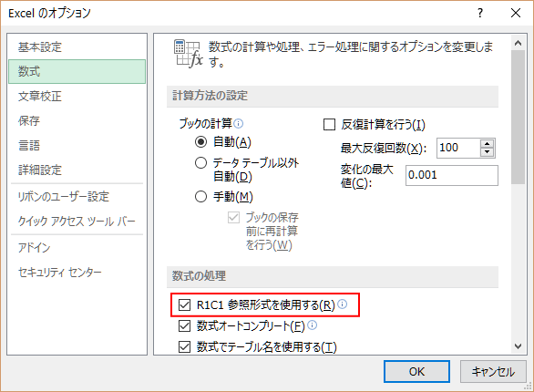Open 言語 settings category
534x392 pixels.
coord(77,146)
